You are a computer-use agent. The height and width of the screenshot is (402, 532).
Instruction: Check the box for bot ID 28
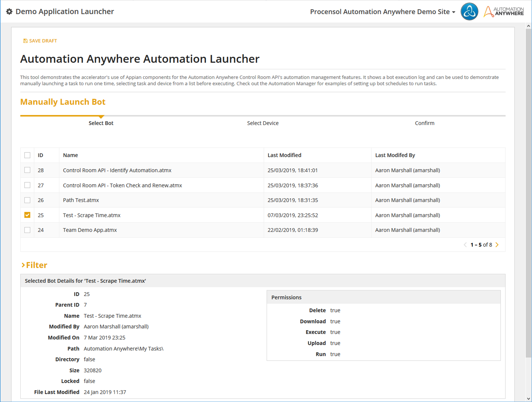(27, 170)
